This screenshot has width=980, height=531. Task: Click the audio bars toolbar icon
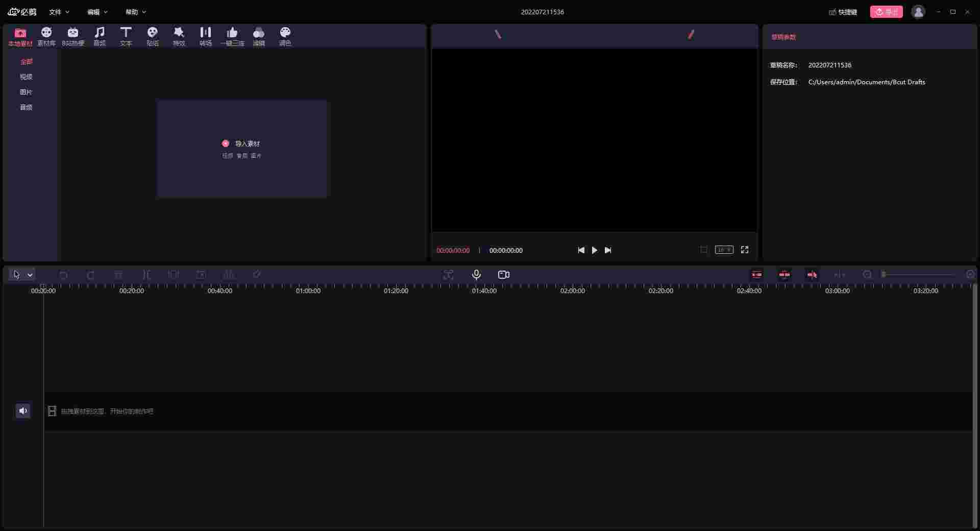(229, 275)
